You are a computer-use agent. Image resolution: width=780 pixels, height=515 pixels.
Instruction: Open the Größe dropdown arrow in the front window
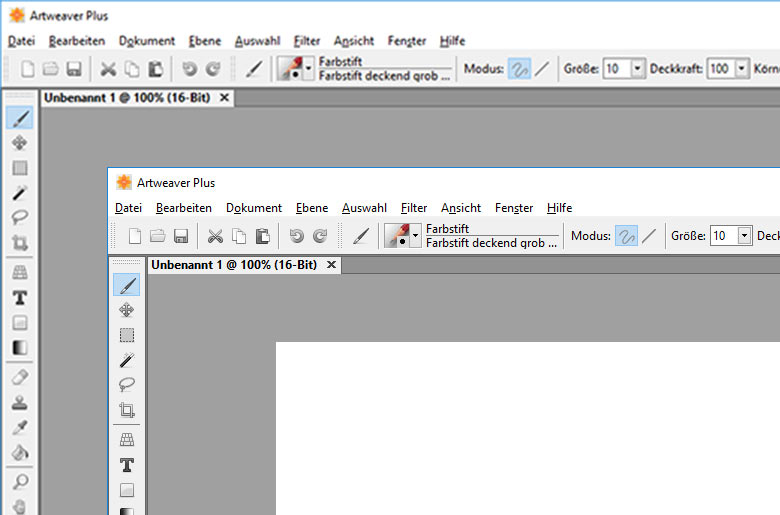pos(744,236)
